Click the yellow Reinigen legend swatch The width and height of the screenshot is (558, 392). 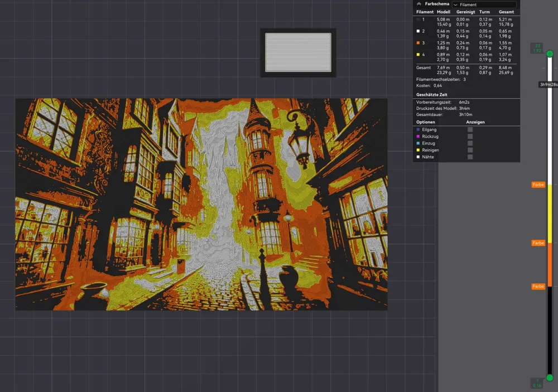[x=418, y=150]
